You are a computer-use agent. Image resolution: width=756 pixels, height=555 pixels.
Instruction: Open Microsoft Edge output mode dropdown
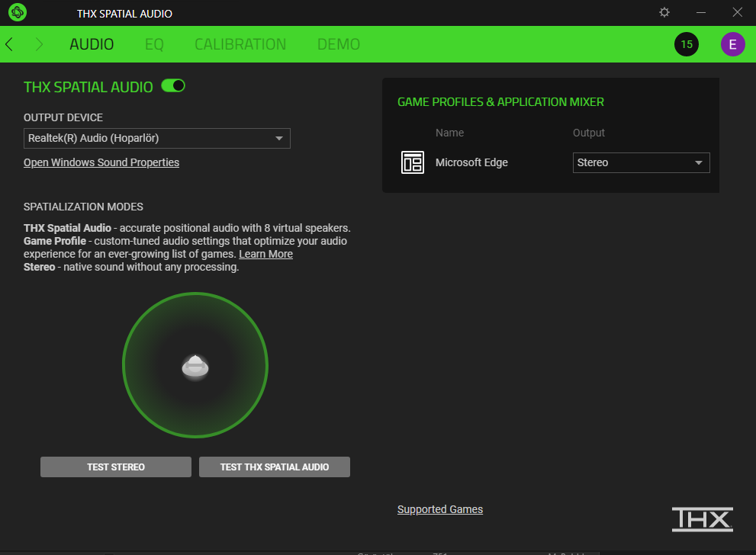(x=641, y=163)
